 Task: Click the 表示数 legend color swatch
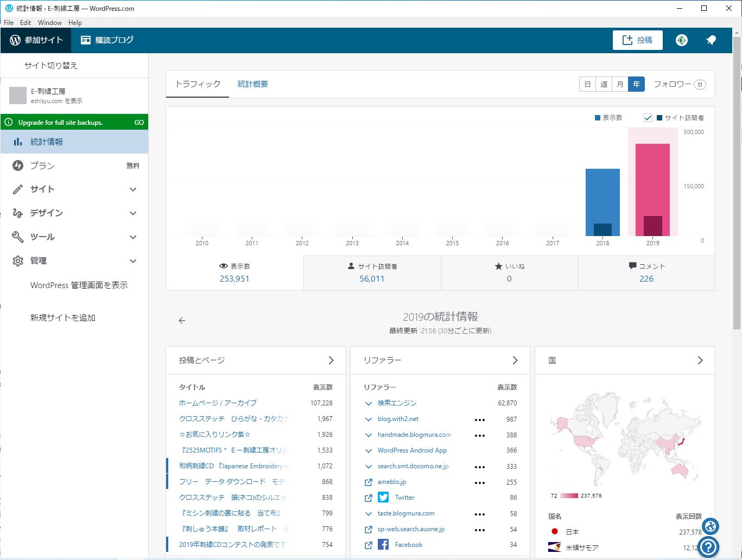(598, 118)
